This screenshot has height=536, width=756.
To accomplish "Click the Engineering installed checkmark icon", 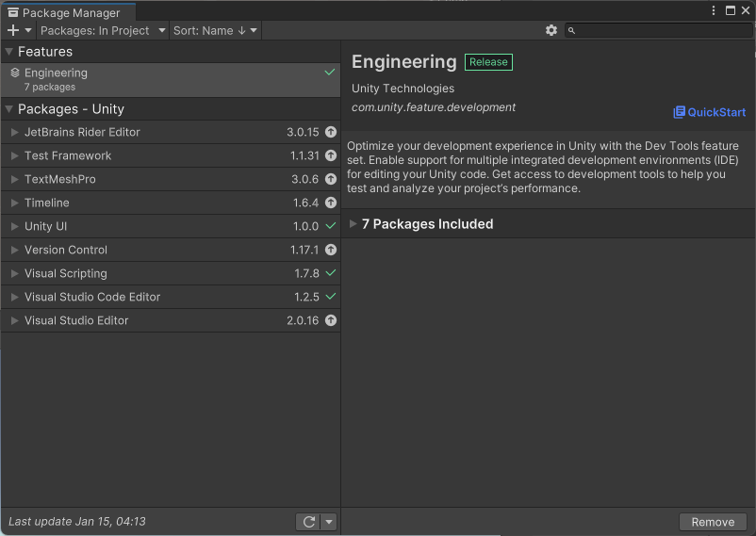I will click(x=330, y=73).
